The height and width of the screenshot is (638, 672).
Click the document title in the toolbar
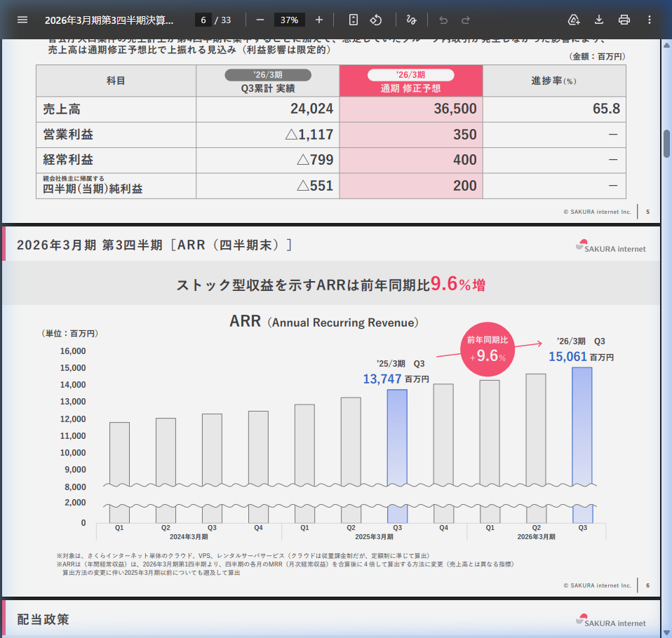(109, 20)
